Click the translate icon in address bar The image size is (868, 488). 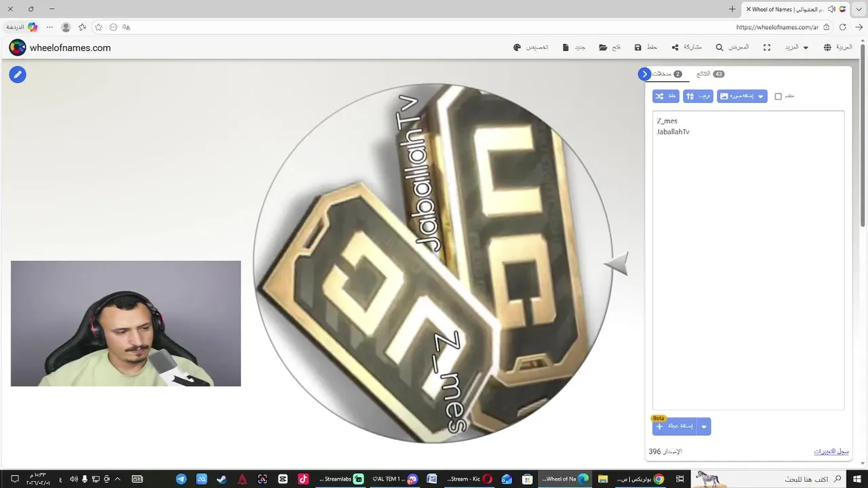[126, 27]
